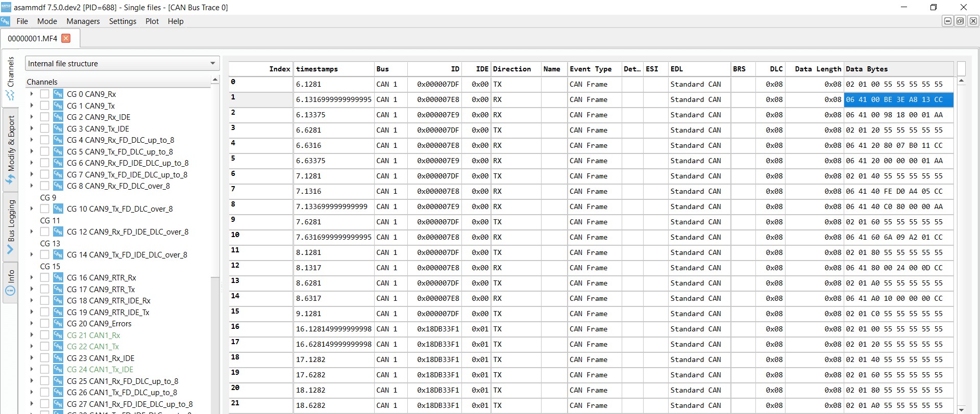The height and width of the screenshot is (414, 980).
Task: Open the Managers menu
Action: [x=83, y=21]
